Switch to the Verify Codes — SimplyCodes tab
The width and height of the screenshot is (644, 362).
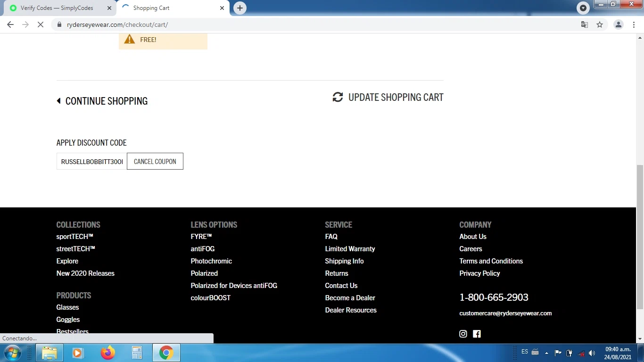click(x=57, y=8)
